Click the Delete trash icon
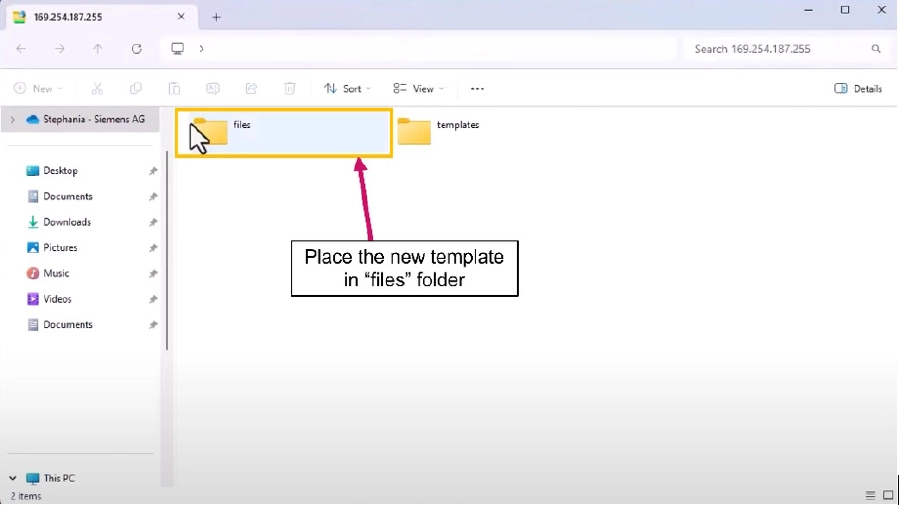The width and height of the screenshot is (900, 506). pyautogui.click(x=289, y=89)
